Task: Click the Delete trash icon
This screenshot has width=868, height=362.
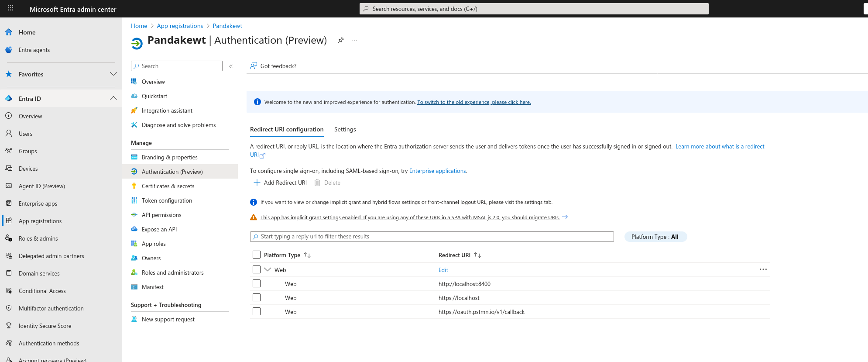Action: pos(317,183)
